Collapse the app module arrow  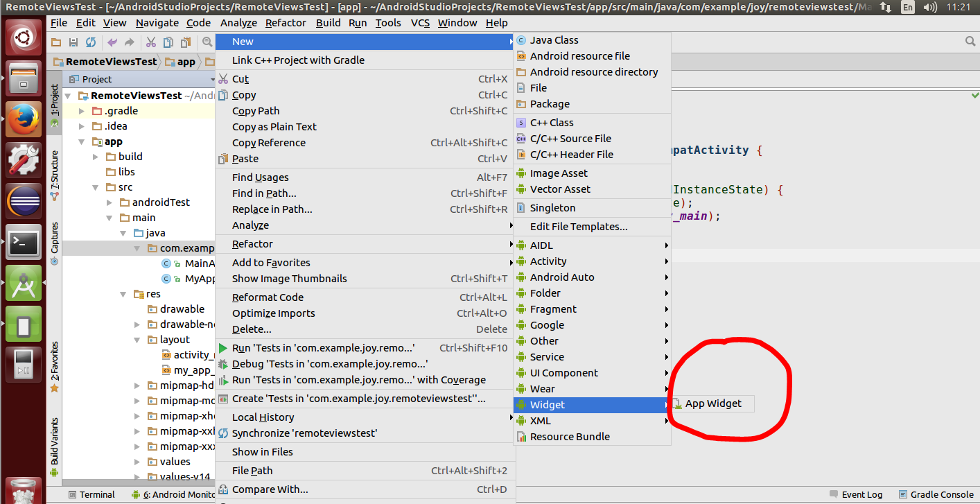82,141
